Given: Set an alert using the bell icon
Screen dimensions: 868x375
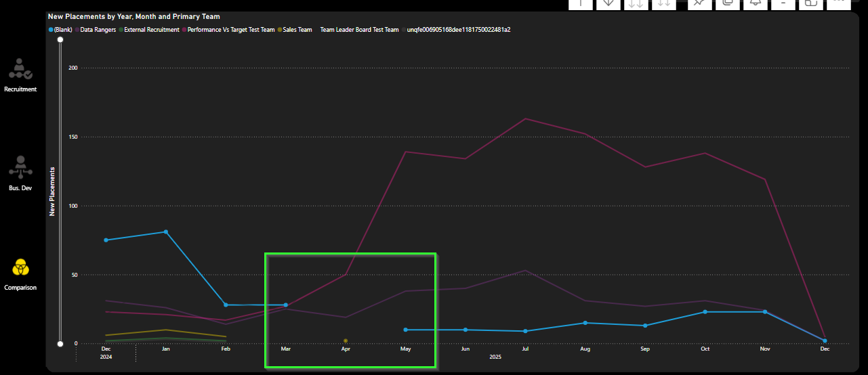Looking at the screenshot, I should (755, 3).
